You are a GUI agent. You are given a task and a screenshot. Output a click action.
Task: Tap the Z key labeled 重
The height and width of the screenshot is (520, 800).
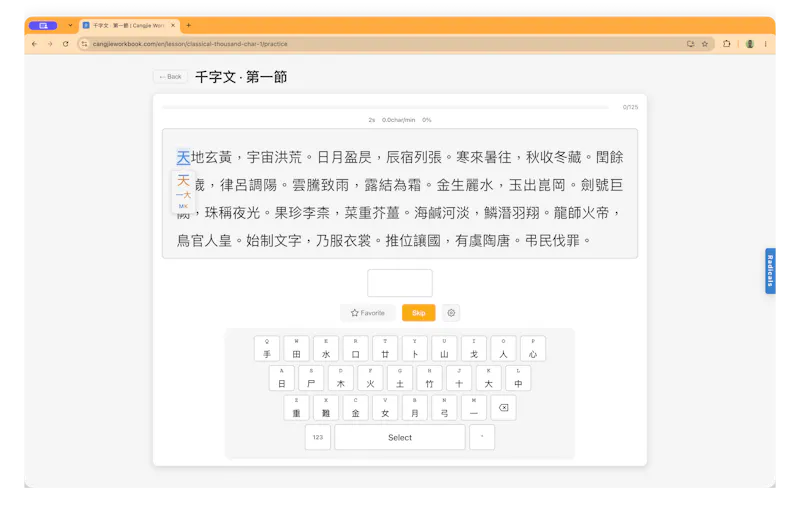coord(296,408)
